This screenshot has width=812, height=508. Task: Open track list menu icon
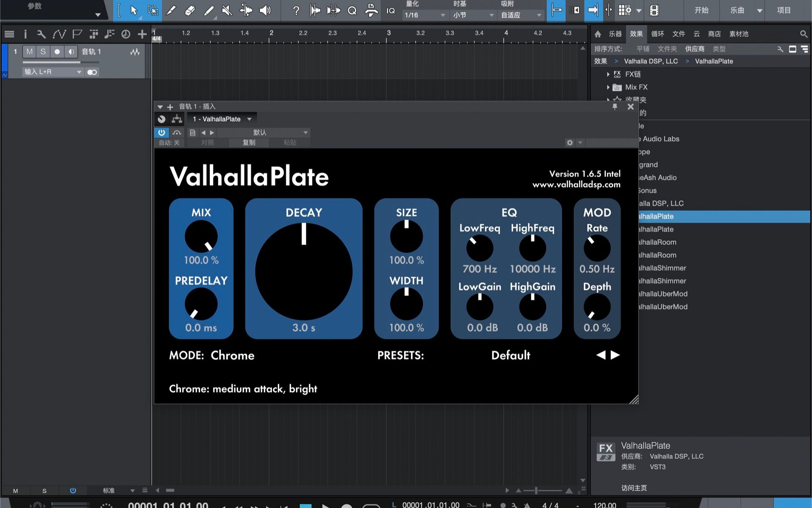point(9,34)
